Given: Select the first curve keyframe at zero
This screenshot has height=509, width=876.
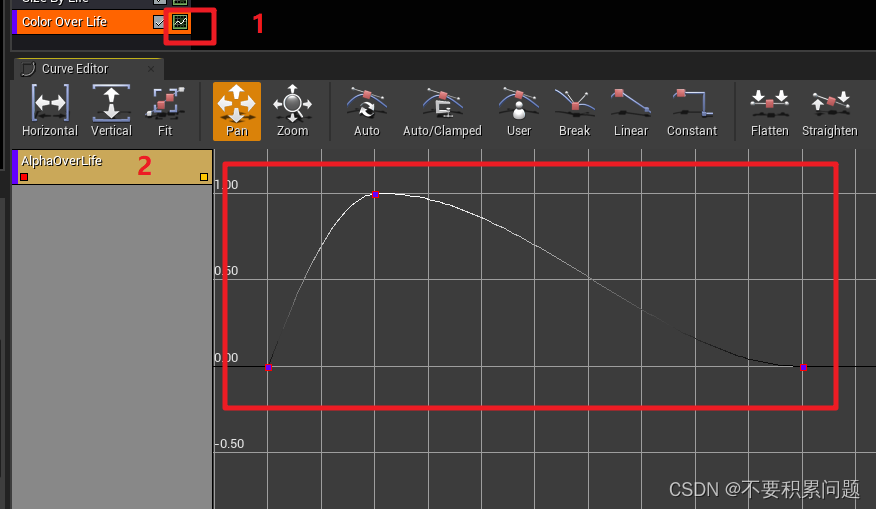Looking at the screenshot, I should tap(268, 367).
